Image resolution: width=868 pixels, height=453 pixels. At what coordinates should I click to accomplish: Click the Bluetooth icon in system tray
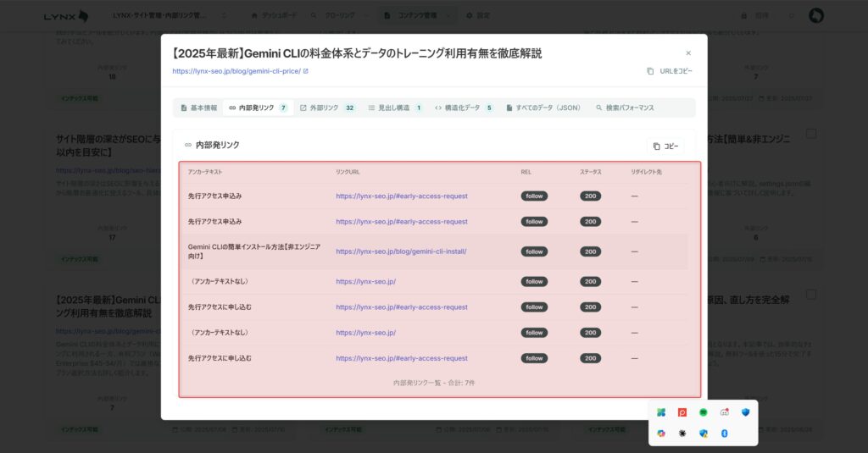pyautogui.click(x=725, y=433)
